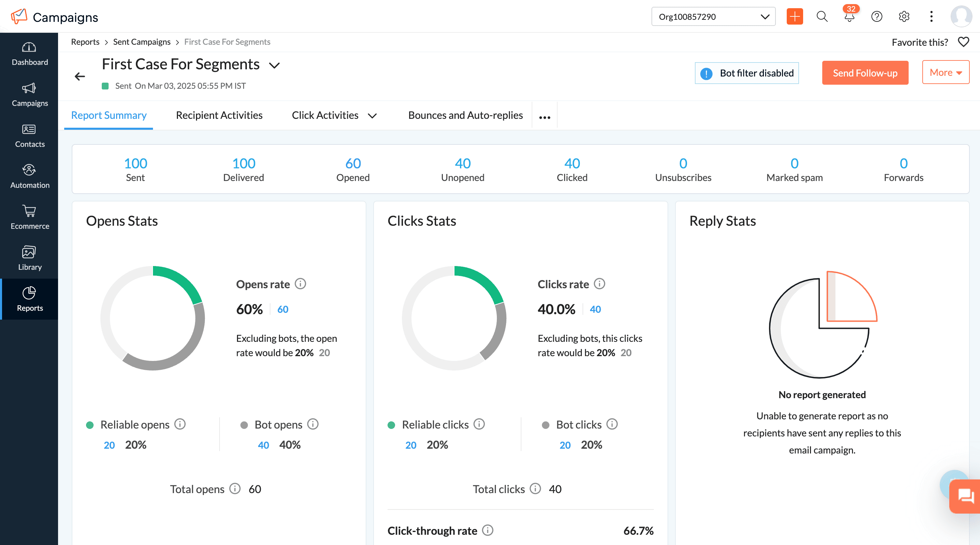Click the Opens rate info icon
Image resolution: width=980 pixels, height=545 pixels.
(x=300, y=284)
